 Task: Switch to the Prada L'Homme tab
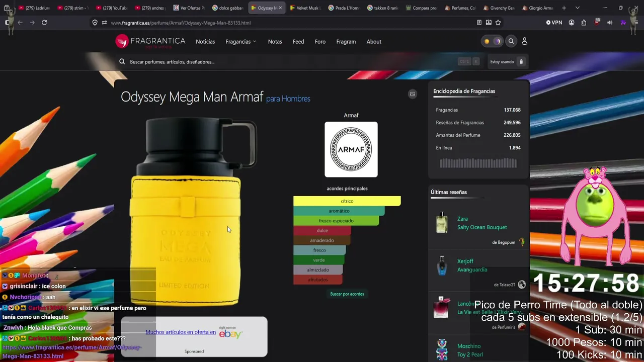tap(344, 8)
